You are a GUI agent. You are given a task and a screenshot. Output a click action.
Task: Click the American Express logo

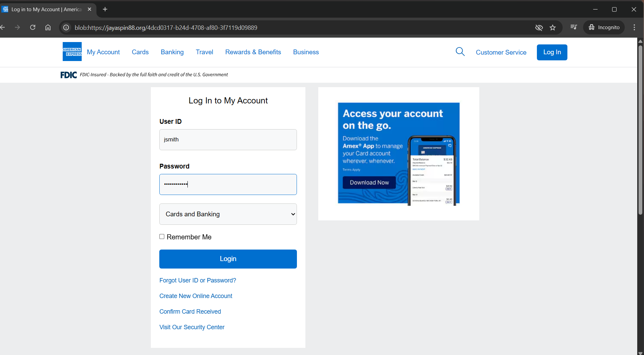coord(72,52)
